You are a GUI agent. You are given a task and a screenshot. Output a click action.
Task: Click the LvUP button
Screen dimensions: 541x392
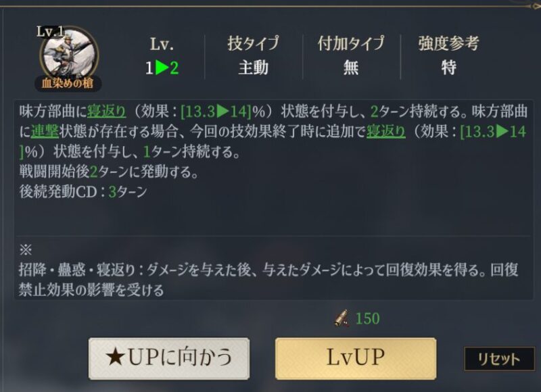356,359
